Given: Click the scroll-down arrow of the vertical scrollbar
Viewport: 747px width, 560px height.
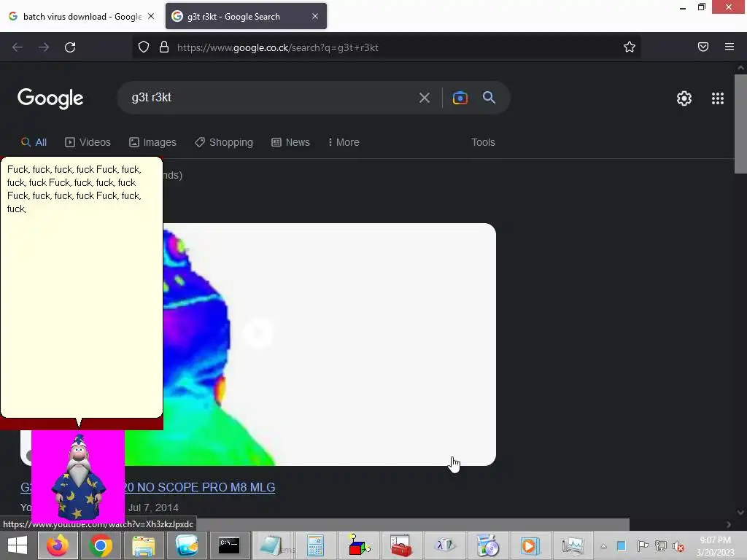Looking at the screenshot, I should tap(740, 513).
